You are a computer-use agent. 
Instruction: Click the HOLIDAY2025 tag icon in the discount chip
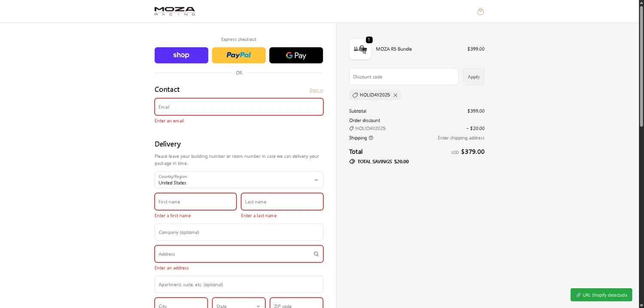(355, 95)
